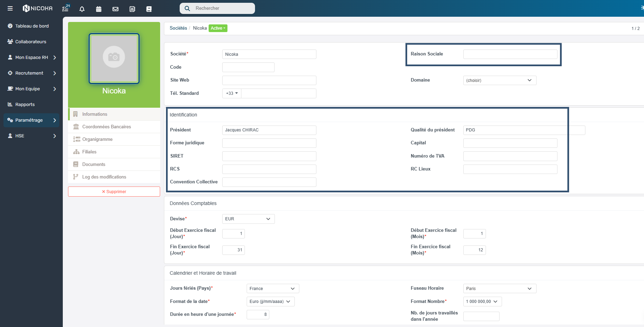Click the Forme juridique input field
Screen dimensions: 644x327
(x=269, y=143)
